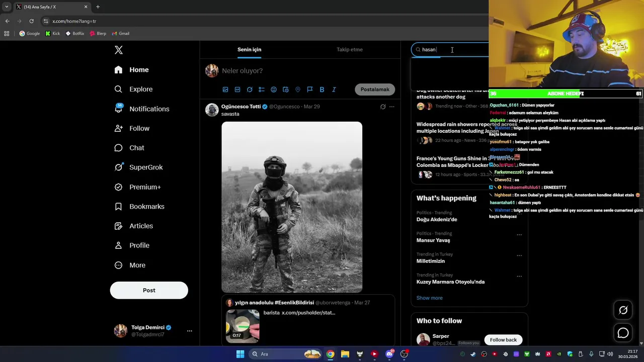Screen dimensions: 644x362
Task: Open Notifications with 14 badge
Action: tap(142, 109)
